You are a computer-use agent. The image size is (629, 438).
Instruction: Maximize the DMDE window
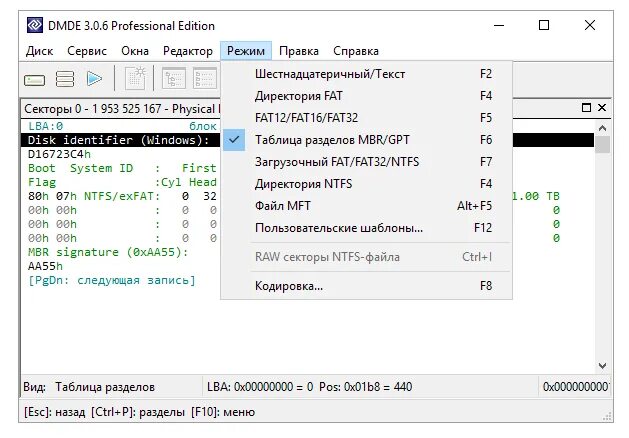[x=544, y=25]
